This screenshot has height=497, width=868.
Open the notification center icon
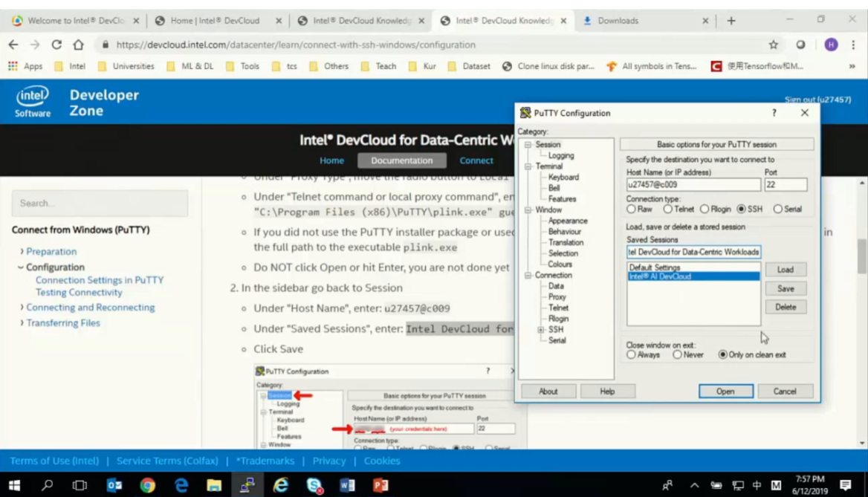pos(845,485)
